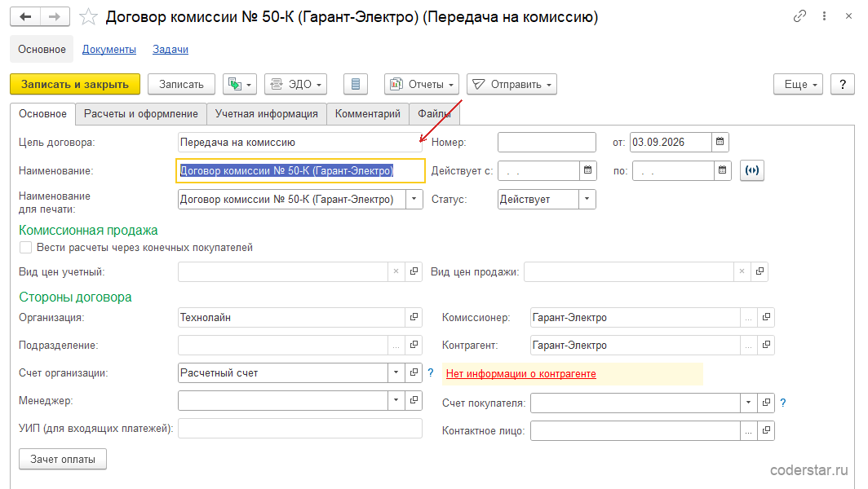
Task: Add contract to favorites with star icon
Action: [x=88, y=17]
